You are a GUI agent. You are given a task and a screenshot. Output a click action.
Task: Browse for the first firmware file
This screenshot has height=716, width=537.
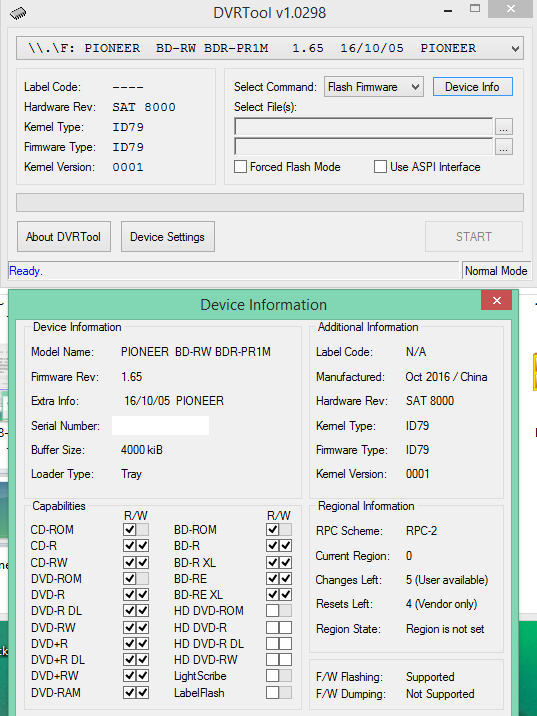coord(503,126)
